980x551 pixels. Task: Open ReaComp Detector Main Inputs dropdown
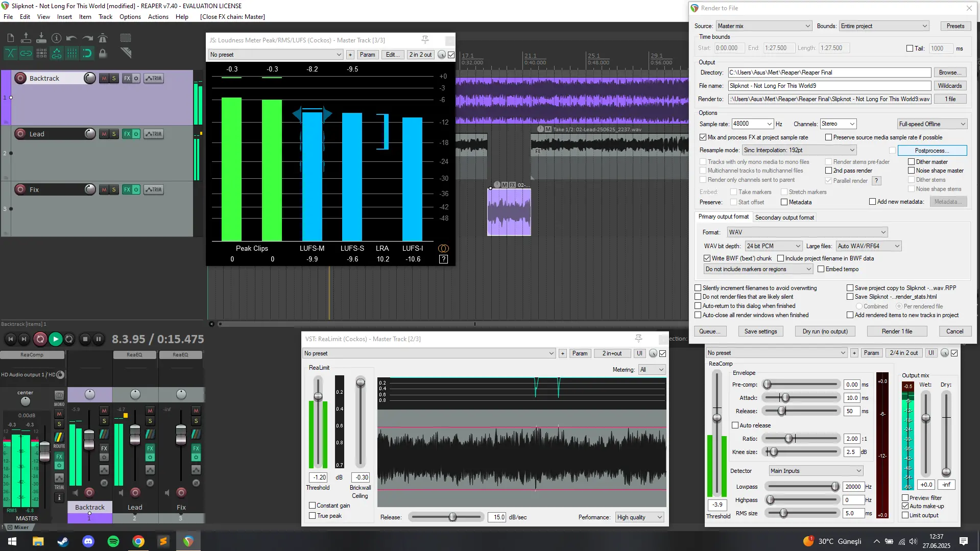pyautogui.click(x=816, y=471)
